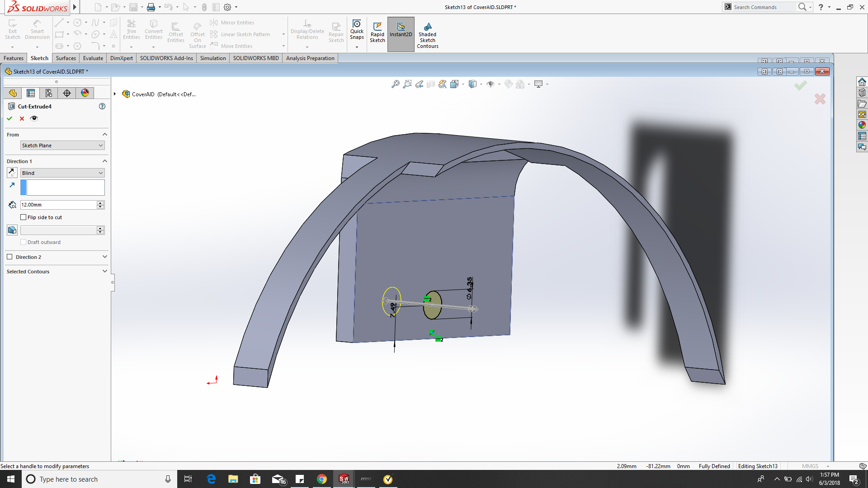This screenshot has height=488, width=868.
Task: Open Appearances task pane icon
Action: point(862,125)
